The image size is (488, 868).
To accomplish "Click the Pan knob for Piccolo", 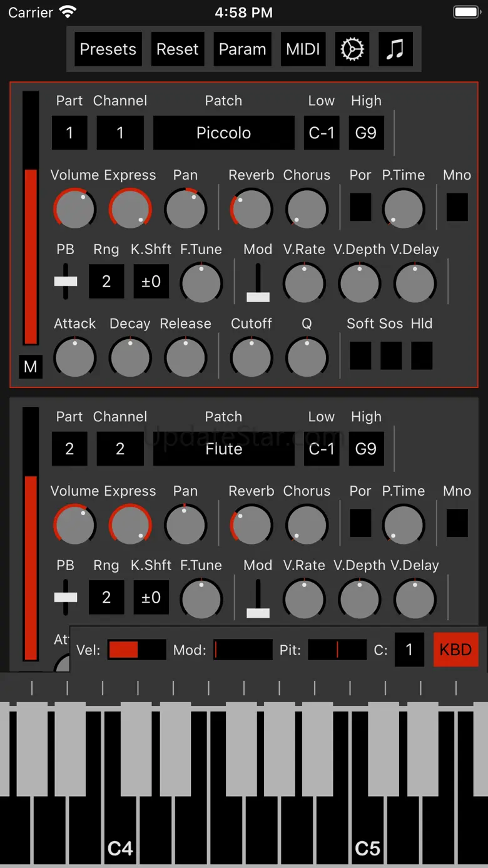I will tap(185, 208).
